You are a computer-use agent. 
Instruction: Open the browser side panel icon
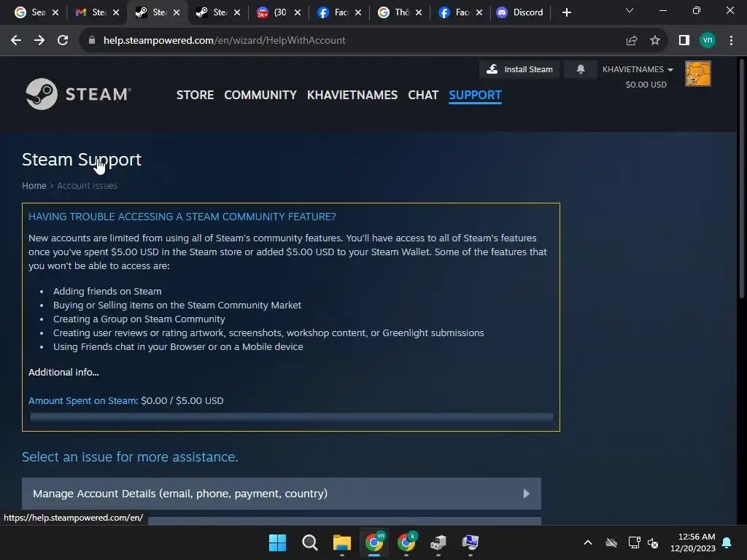(684, 41)
